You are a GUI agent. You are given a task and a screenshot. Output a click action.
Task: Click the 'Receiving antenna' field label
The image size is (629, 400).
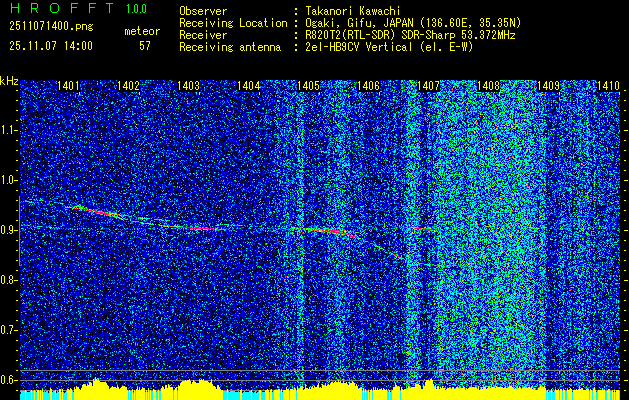point(230,47)
